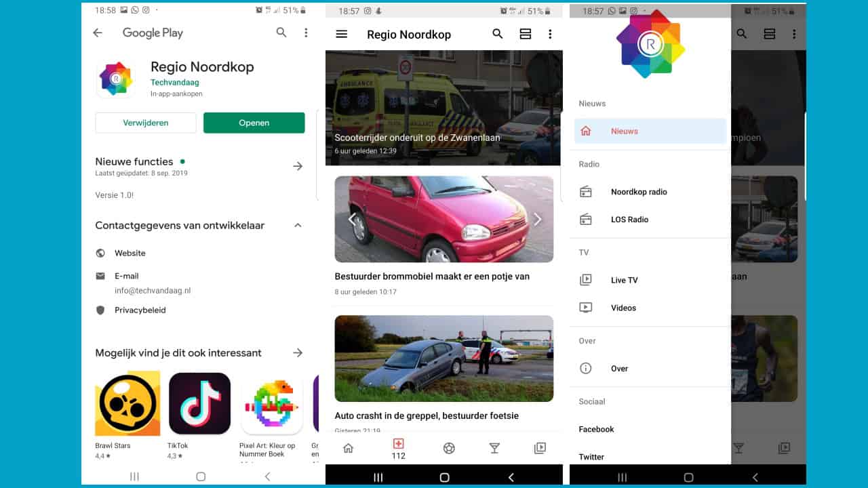The width and height of the screenshot is (868, 488).
Task: Tap Android recents button on news screen
Action: click(378, 477)
